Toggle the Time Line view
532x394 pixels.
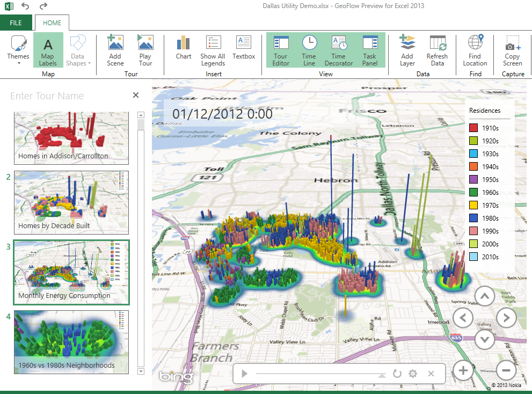pos(309,50)
